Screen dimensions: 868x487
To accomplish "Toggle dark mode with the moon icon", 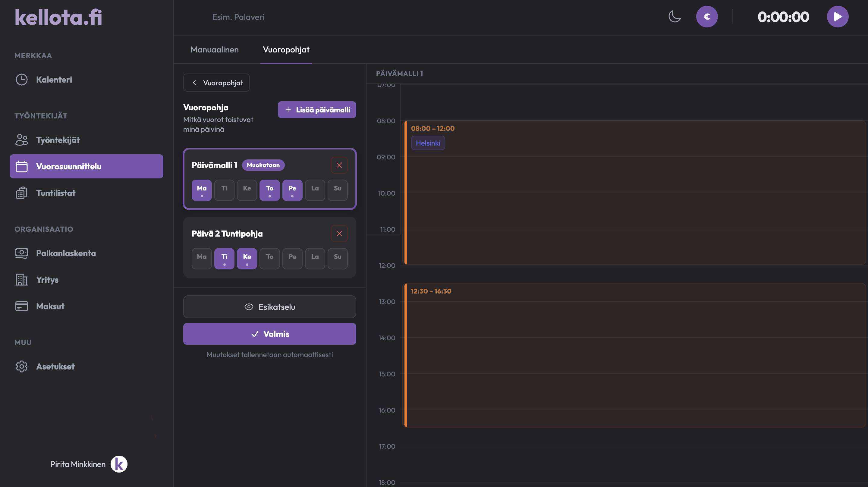I will [674, 17].
